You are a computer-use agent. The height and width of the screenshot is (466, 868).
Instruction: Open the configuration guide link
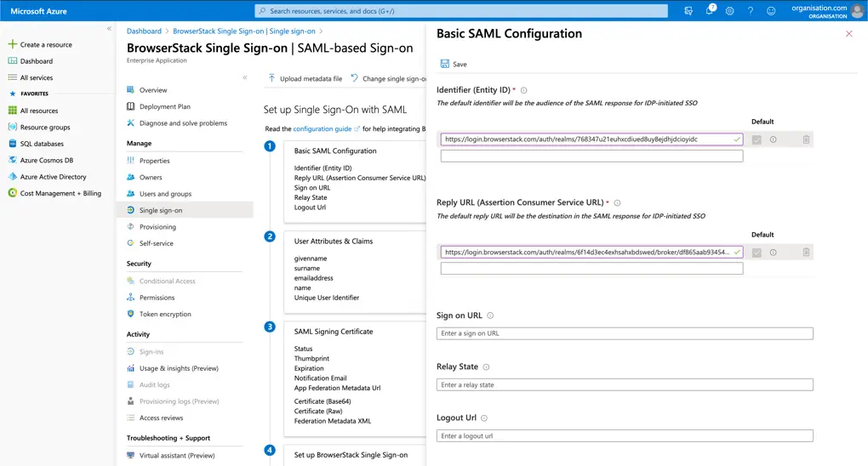322,129
